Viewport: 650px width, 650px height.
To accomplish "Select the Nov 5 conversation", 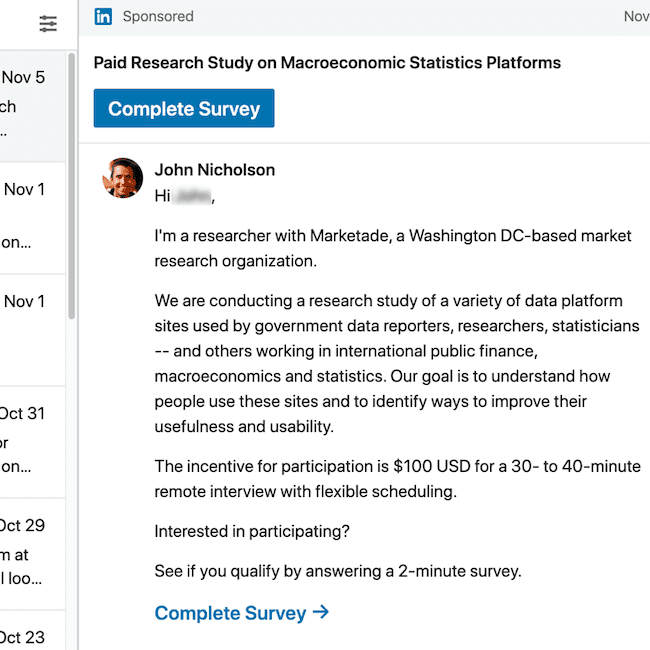I will 32,106.
